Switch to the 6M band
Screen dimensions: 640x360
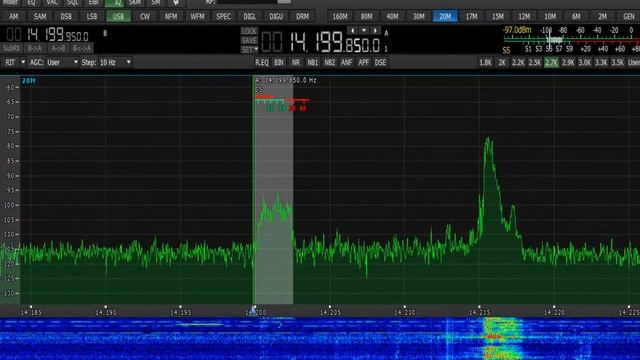pos(576,17)
